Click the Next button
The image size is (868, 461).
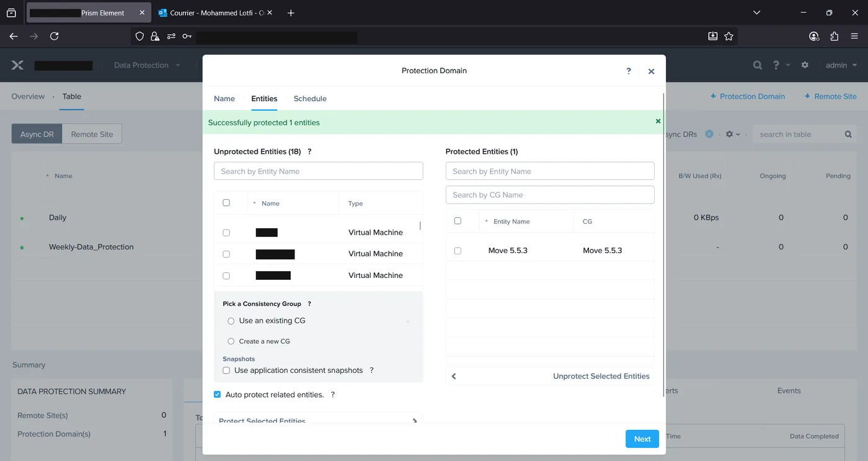[x=642, y=439]
